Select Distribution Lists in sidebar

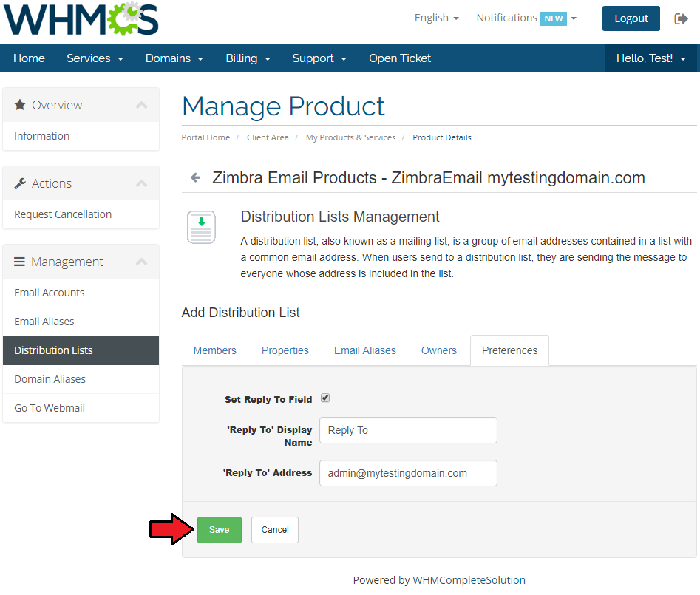point(81,350)
